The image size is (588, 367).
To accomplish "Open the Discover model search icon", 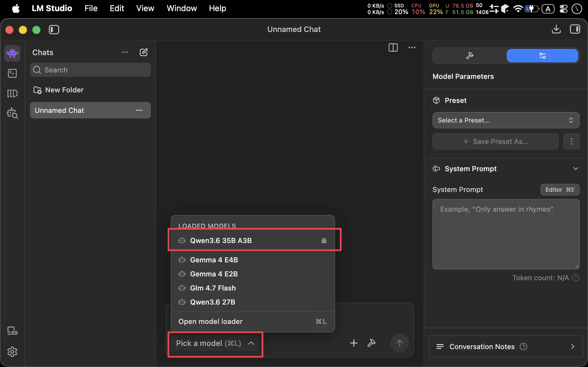I will click(12, 113).
